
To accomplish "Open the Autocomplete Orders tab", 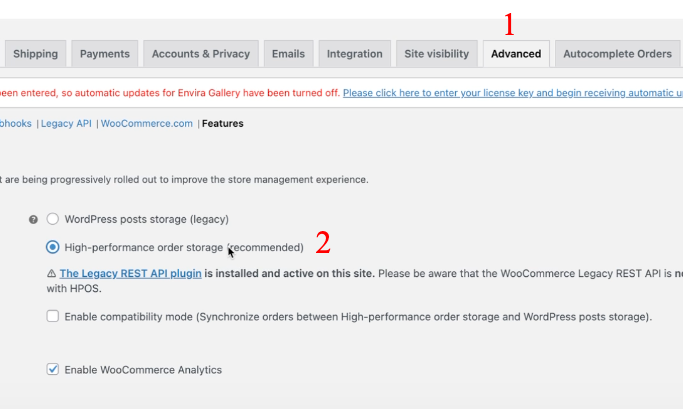I will coord(617,54).
